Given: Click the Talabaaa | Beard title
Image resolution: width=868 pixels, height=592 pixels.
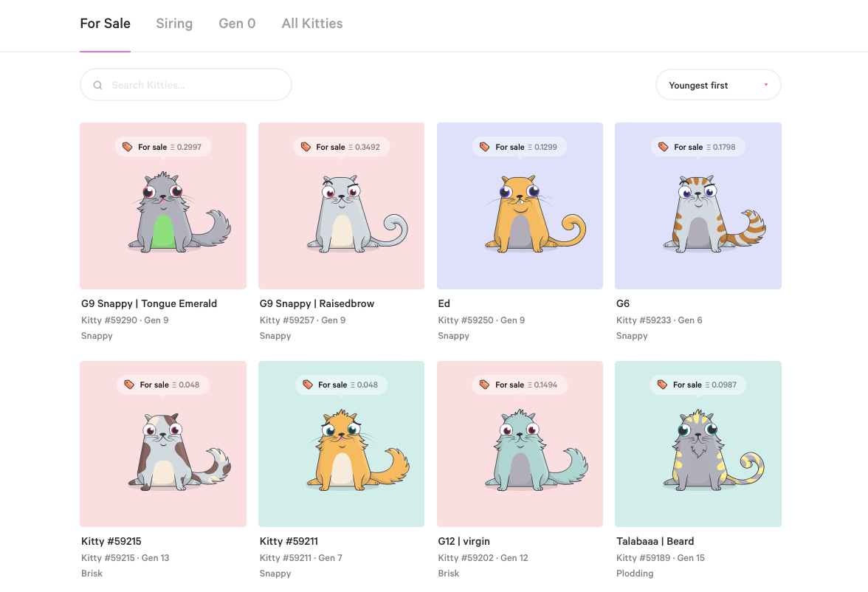Looking at the screenshot, I should click(655, 541).
